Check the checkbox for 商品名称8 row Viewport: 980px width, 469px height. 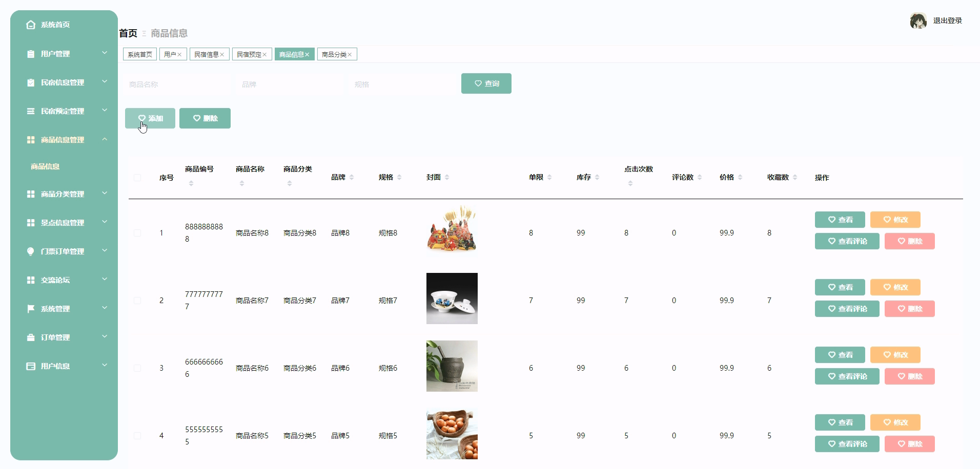pos(137,232)
